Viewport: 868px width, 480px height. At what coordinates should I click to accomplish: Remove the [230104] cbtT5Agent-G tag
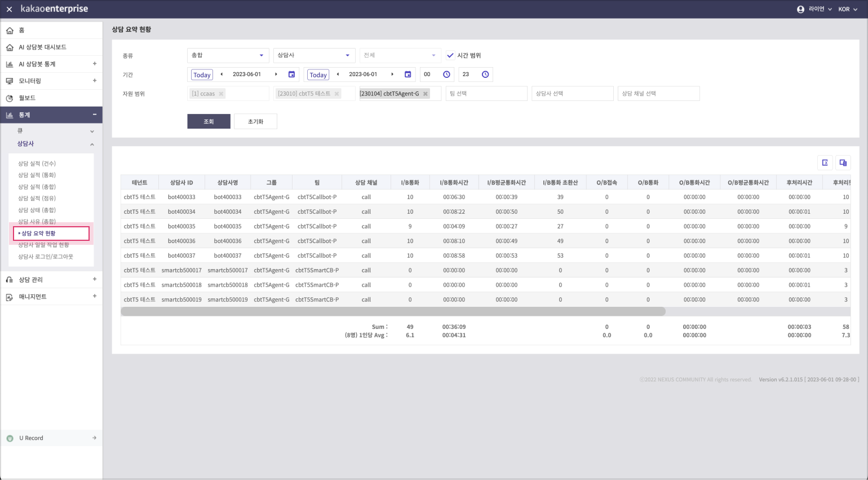[426, 94]
